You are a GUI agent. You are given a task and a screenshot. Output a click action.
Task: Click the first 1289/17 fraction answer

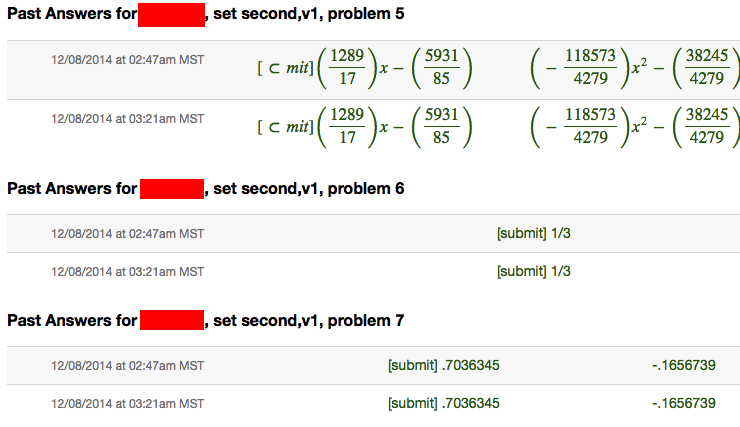(348, 67)
